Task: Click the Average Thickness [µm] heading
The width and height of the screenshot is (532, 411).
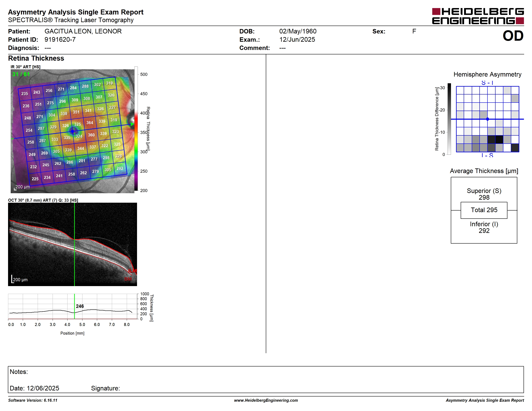Action: (484, 171)
